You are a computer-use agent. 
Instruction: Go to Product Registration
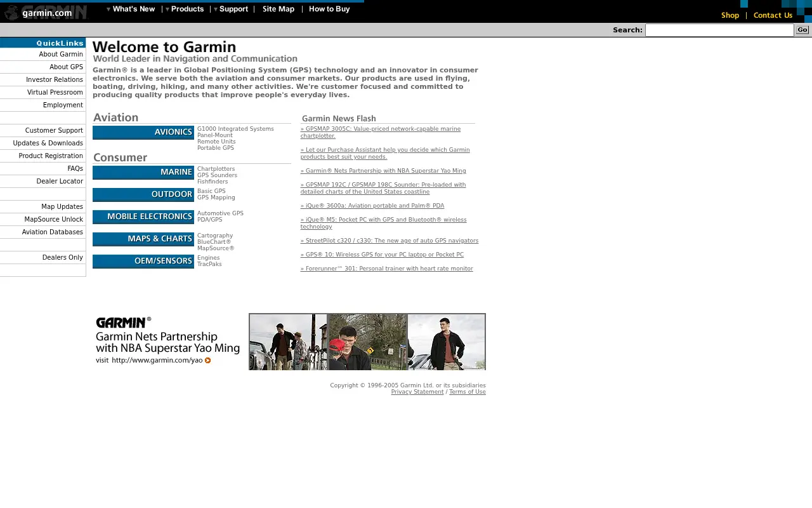pos(51,156)
